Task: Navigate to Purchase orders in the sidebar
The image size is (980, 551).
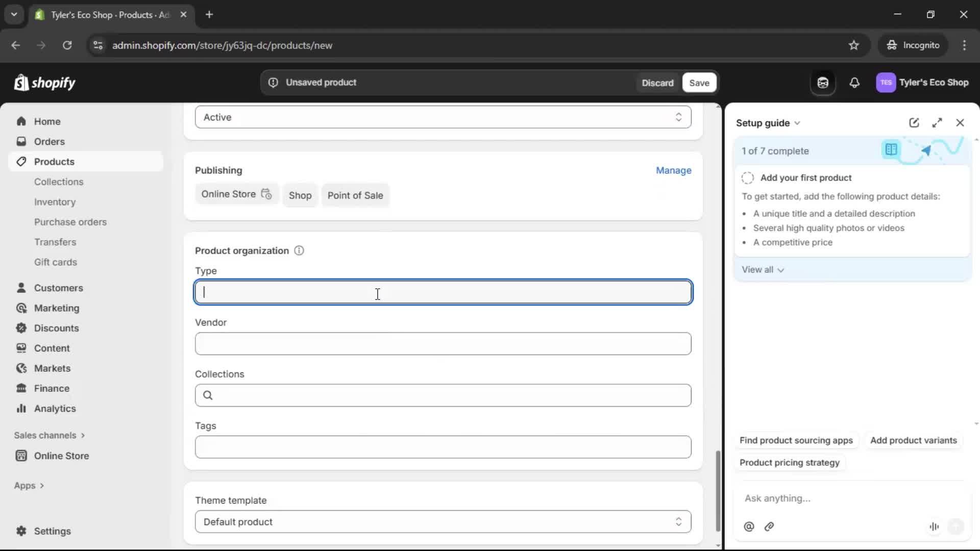Action: 70,222
